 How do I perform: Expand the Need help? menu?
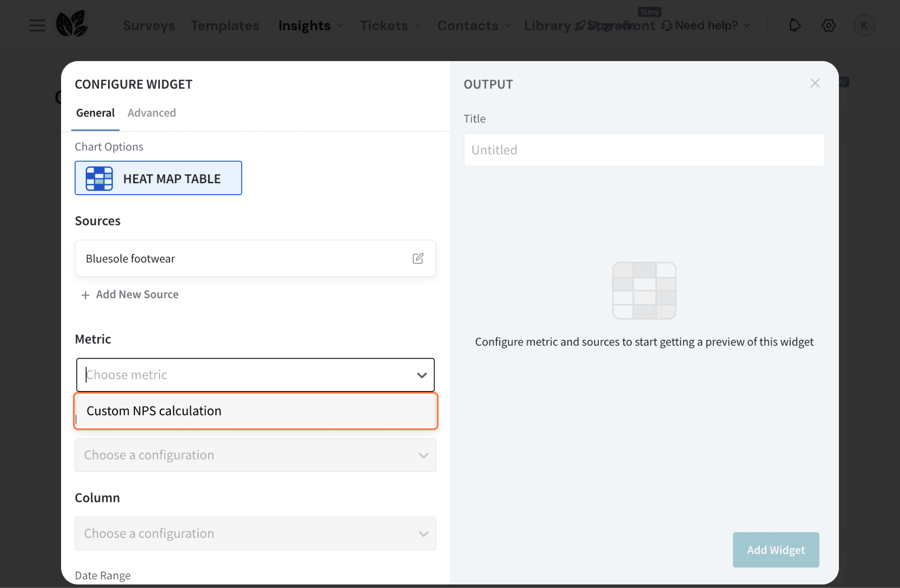(x=707, y=25)
